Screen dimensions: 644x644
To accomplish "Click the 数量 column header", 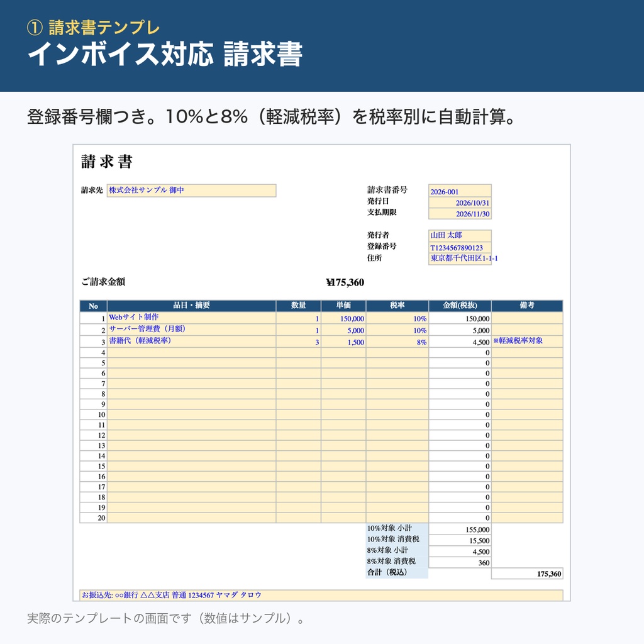I will pyautogui.click(x=299, y=306).
